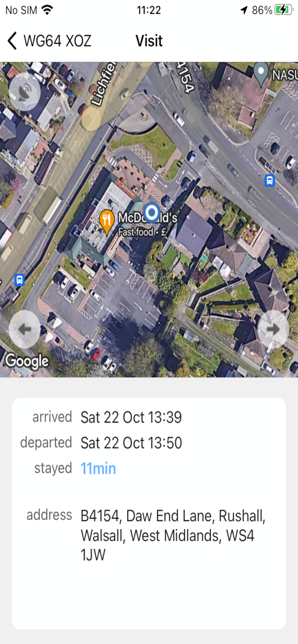298x644 pixels.
Task: Tap the arrived time Sat 22 Oct 13:39
Action: pos(131,417)
